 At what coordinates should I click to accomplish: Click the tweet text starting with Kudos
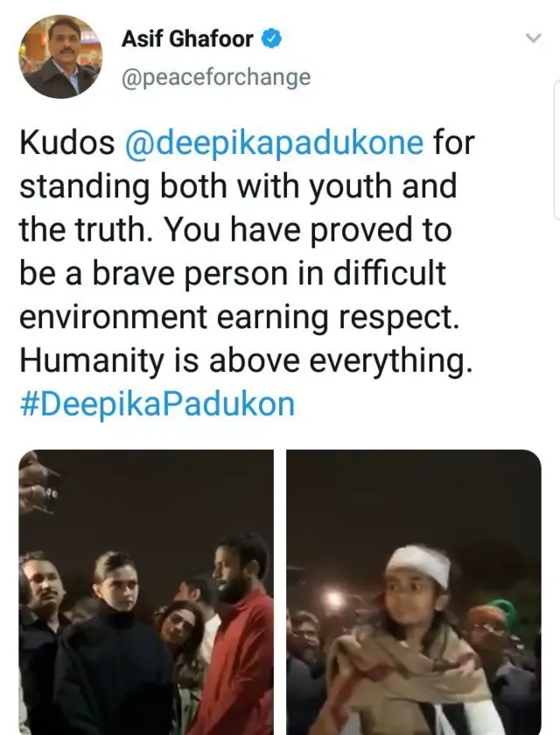pyautogui.click(x=247, y=273)
